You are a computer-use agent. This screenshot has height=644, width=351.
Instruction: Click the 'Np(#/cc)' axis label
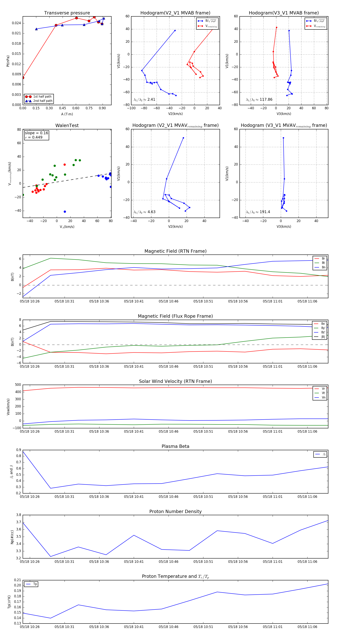click(x=12, y=537)
